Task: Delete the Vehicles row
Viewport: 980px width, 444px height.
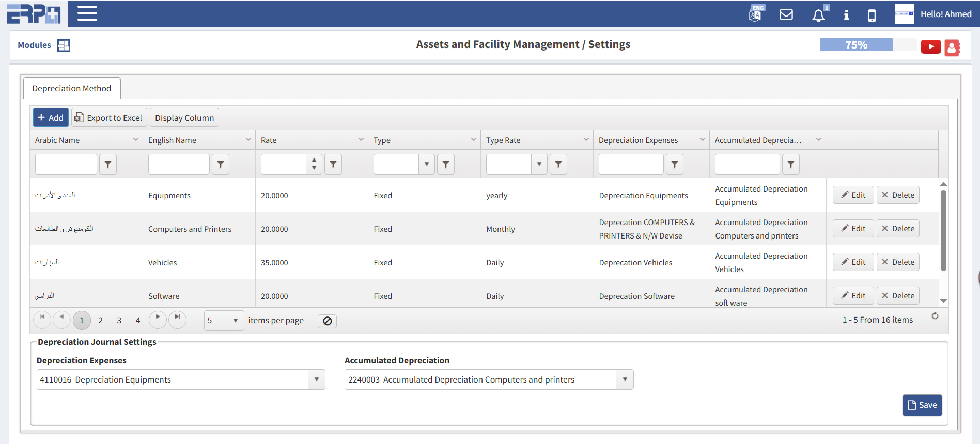Action: click(898, 262)
